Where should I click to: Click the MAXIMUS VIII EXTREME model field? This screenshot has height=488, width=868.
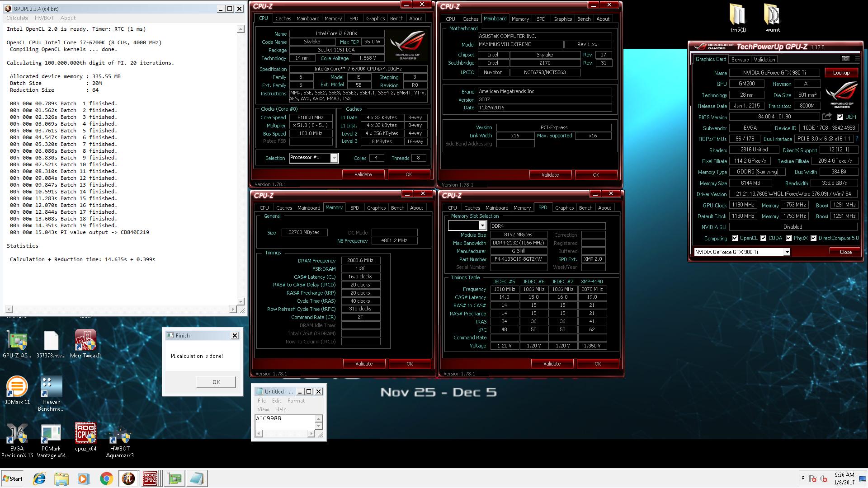520,44
